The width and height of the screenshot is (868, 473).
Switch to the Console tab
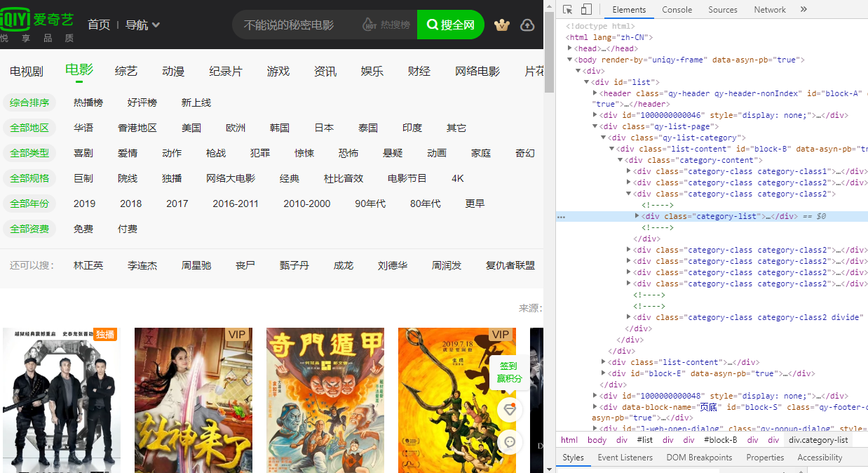(x=677, y=10)
